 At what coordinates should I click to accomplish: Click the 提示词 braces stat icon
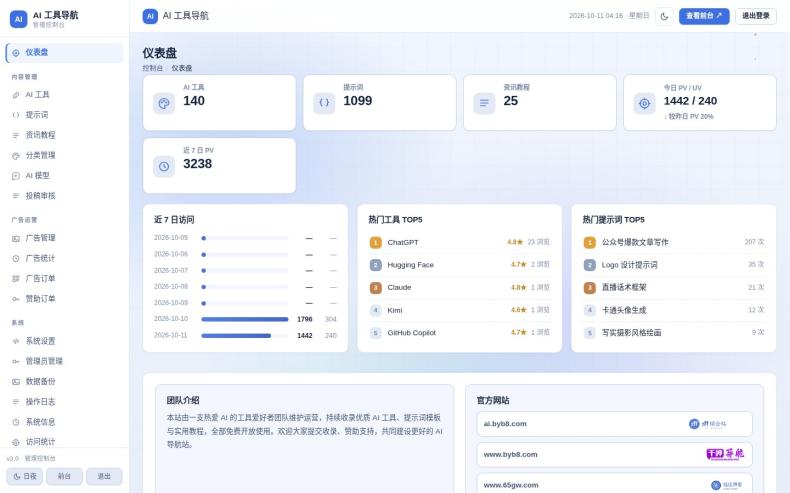[324, 103]
